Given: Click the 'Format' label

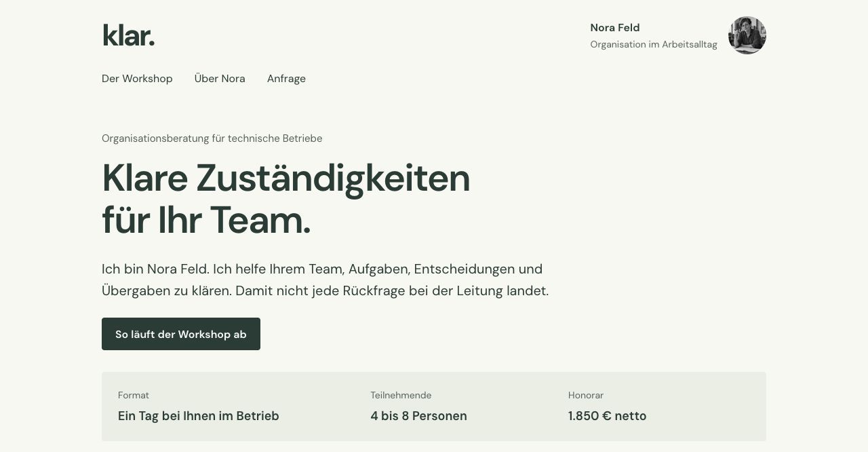Looking at the screenshot, I should (x=134, y=395).
